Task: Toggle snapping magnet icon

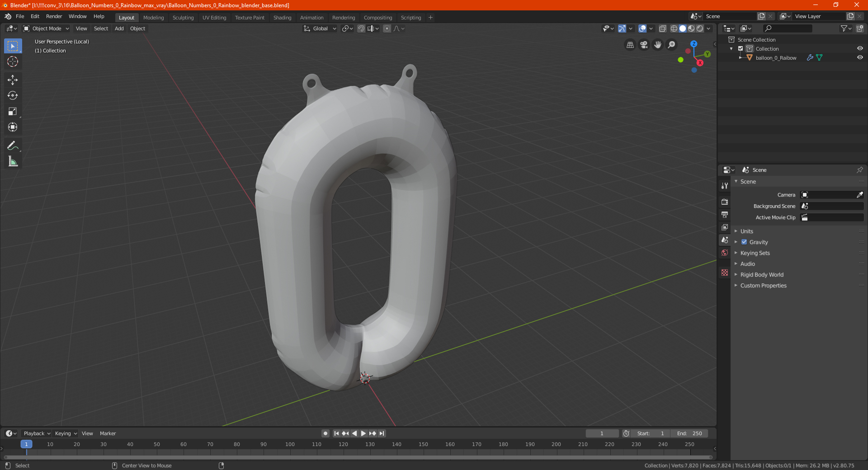Action: pyautogui.click(x=361, y=28)
